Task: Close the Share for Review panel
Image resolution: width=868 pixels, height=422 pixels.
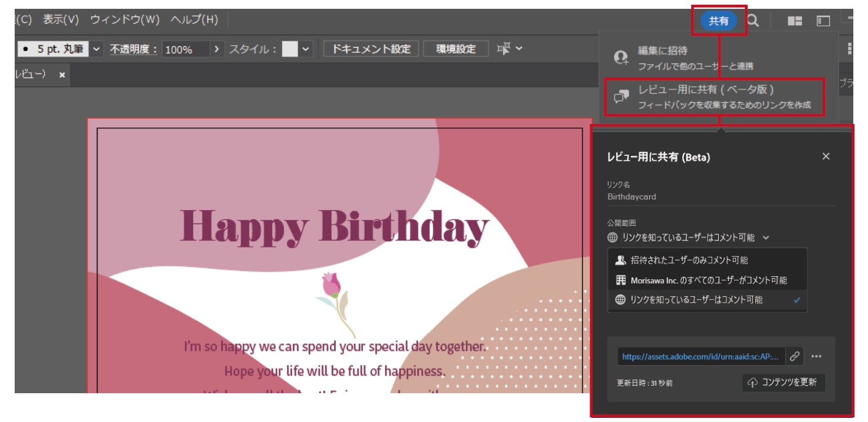Action: (826, 156)
